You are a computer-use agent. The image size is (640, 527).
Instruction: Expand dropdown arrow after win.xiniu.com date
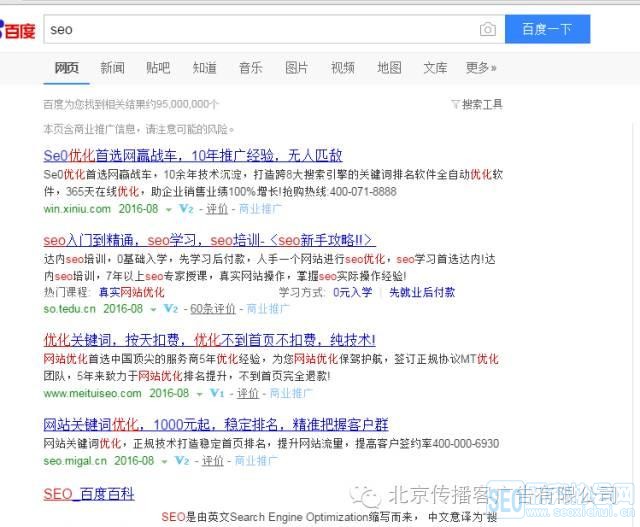click(x=168, y=210)
